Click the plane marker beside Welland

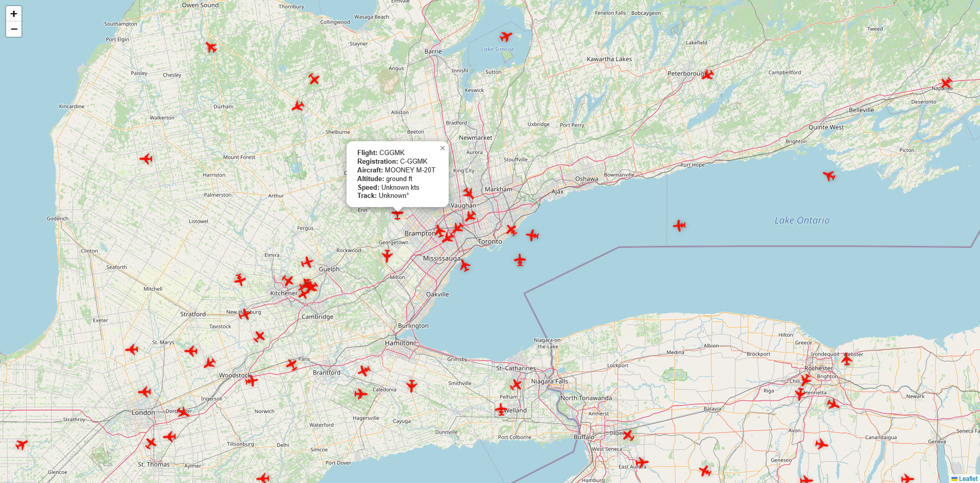click(501, 409)
